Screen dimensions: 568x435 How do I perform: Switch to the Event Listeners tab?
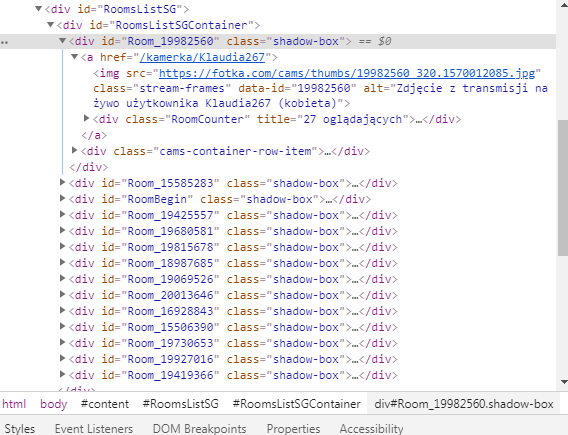click(94, 428)
